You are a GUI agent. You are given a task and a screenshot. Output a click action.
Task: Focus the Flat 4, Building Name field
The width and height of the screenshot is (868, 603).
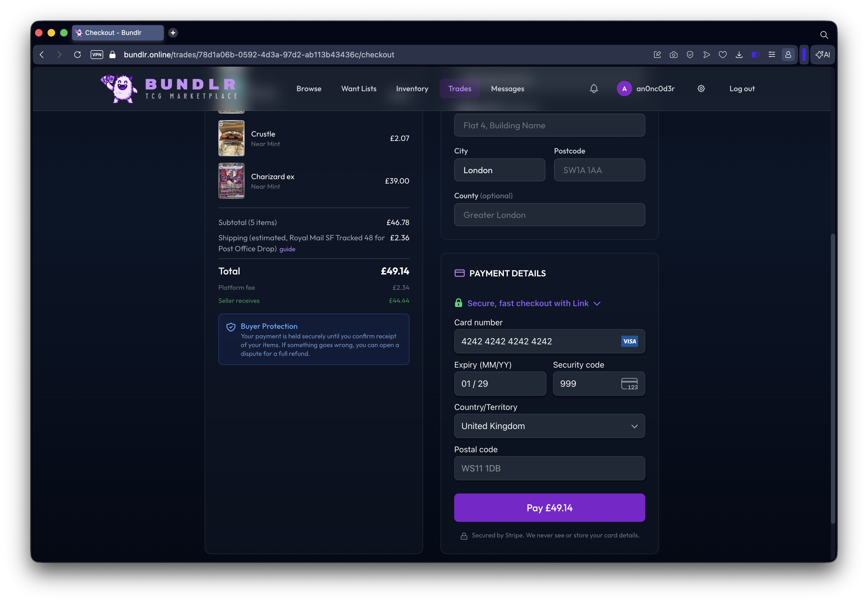(549, 125)
